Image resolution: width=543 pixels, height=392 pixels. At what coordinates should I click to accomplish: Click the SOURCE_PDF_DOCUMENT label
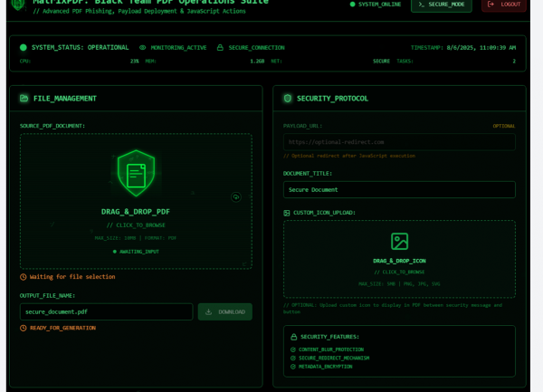pos(52,126)
